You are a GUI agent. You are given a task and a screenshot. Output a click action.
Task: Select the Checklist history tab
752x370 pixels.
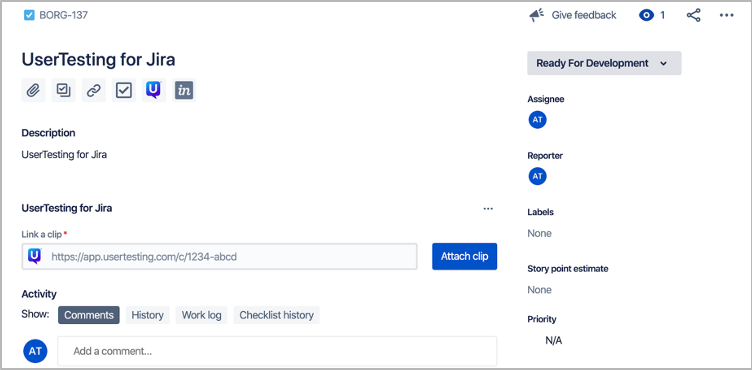pos(276,315)
